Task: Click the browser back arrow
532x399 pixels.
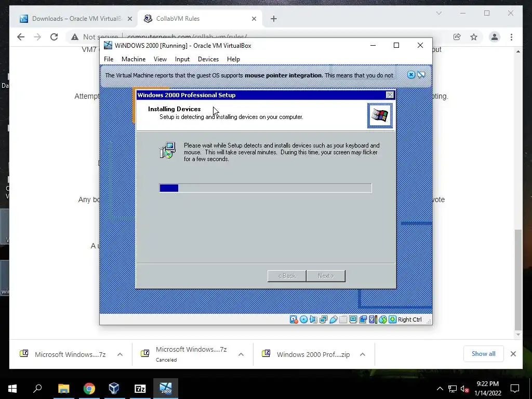Action: tap(21, 37)
